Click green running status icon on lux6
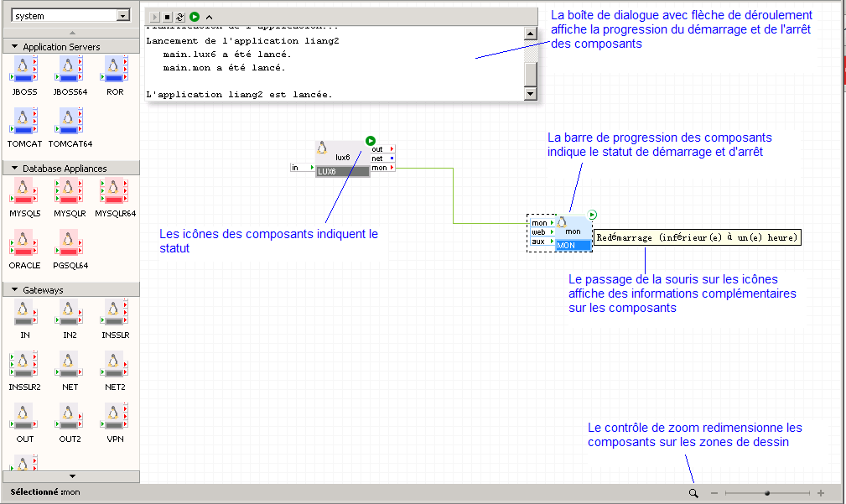The width and height of the screenshot is (846, 504). (x=370, y=141)
